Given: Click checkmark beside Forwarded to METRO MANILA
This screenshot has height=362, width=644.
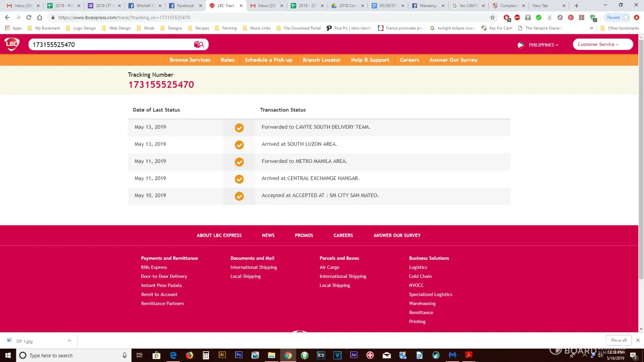Looking at the screenshot, I should (239, 162).
